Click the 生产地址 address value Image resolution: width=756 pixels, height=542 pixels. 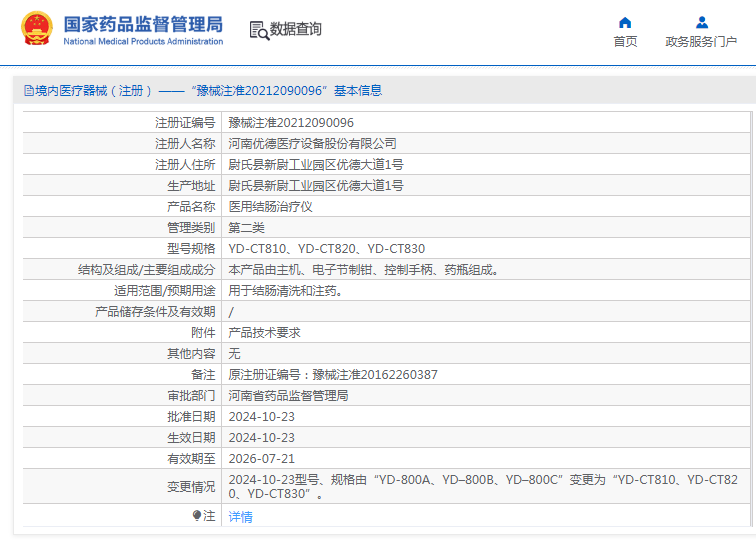(316, 186)
